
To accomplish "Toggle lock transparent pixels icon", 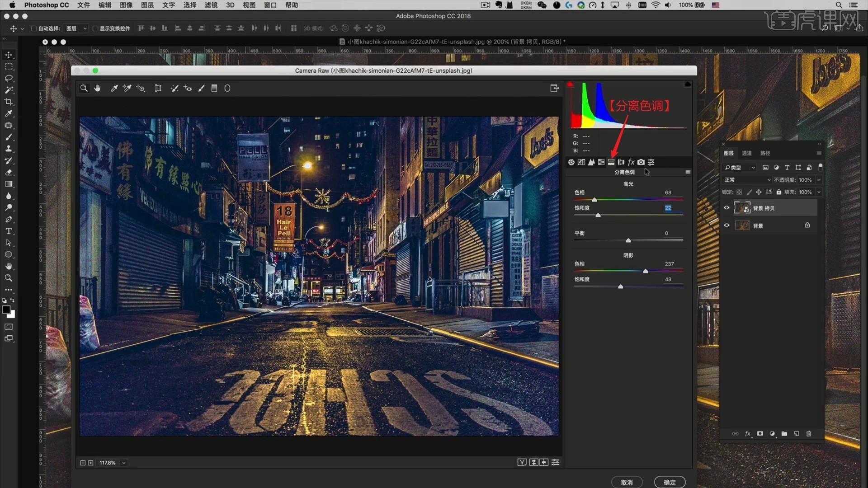I will tap(739, 192).
